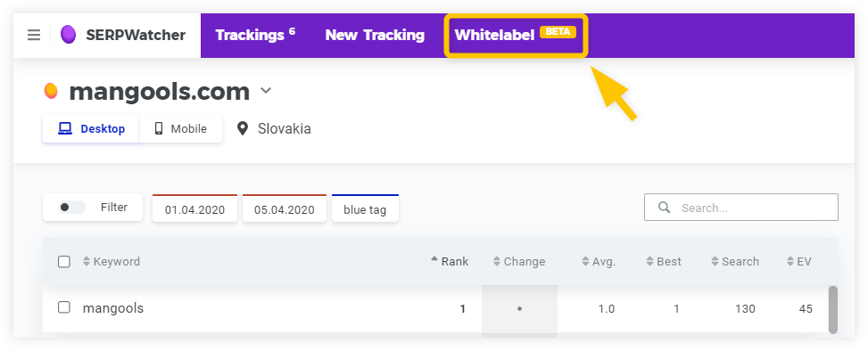
Task: Click the blue tag label
Action: click(365, 208)
